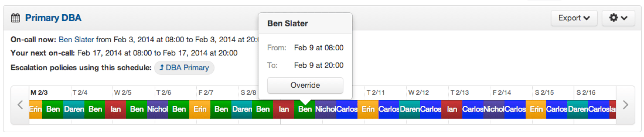Click the purple Nichol shift on Wednesday 2/5
The height and width of the screenshot is (137, 644).
click(157, 109)
